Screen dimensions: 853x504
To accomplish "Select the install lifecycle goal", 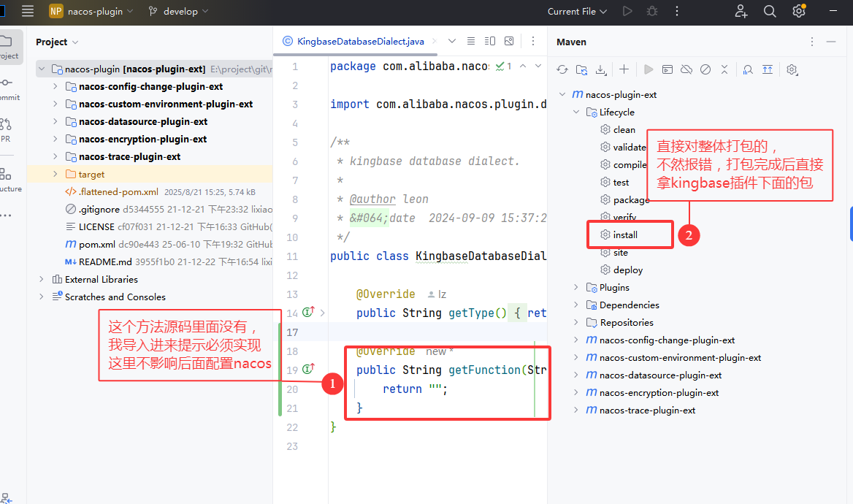I will (625, 234).
